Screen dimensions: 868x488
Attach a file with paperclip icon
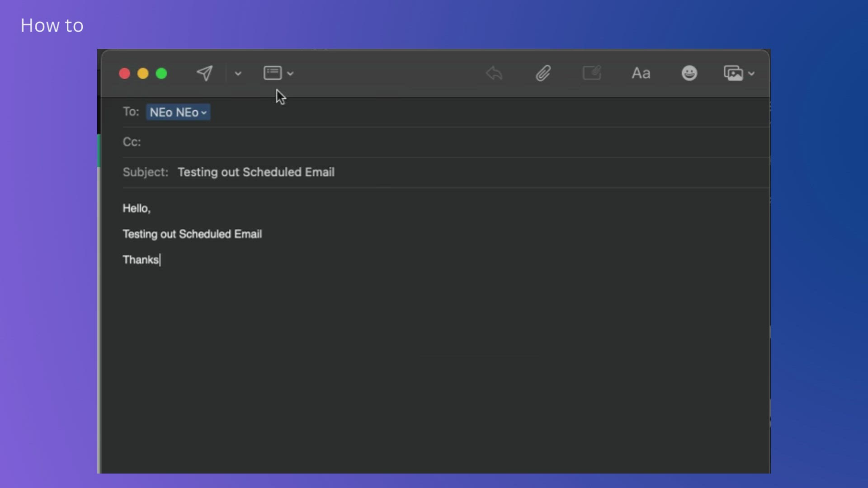click(x=543, y=73)
